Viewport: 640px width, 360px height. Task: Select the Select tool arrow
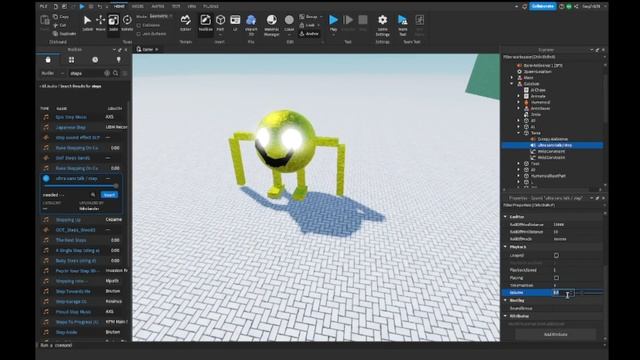(x=87, y=23)
